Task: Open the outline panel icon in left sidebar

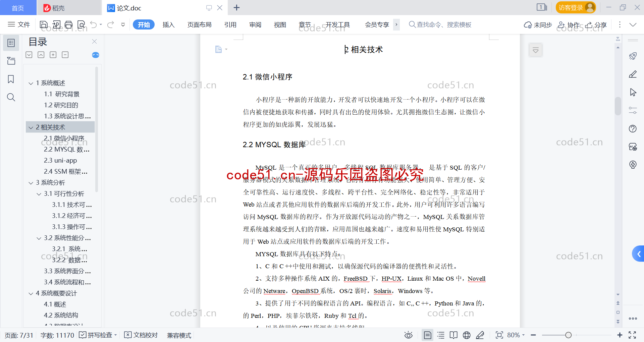Action: point(11,43)
